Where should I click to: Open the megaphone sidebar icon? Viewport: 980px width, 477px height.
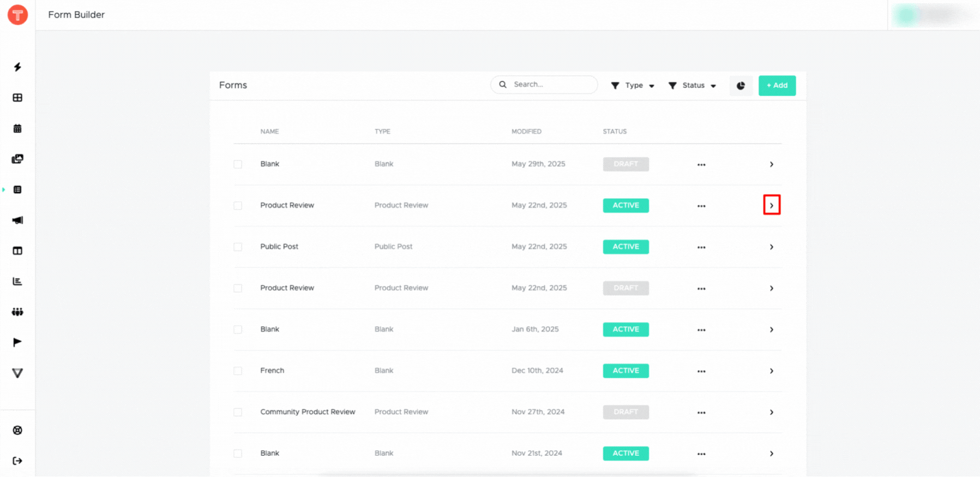(x=17, y=220)
